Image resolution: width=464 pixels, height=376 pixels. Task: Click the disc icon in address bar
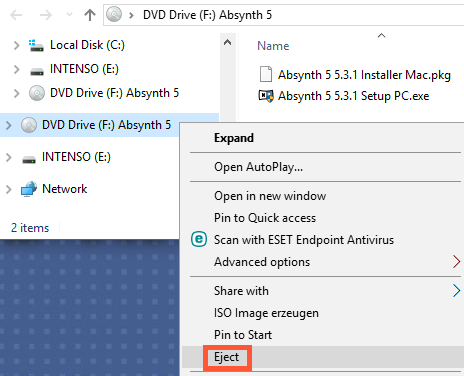114,15
